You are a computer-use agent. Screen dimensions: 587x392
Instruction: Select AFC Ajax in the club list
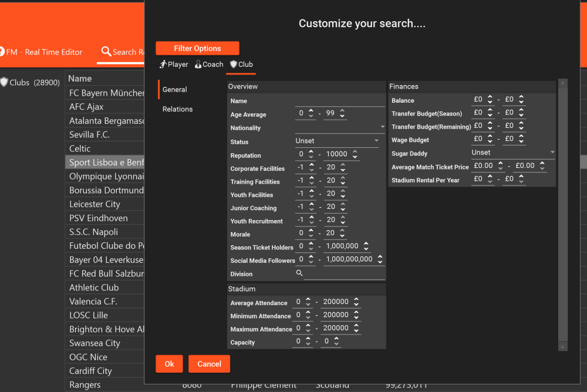coord(86,107)
